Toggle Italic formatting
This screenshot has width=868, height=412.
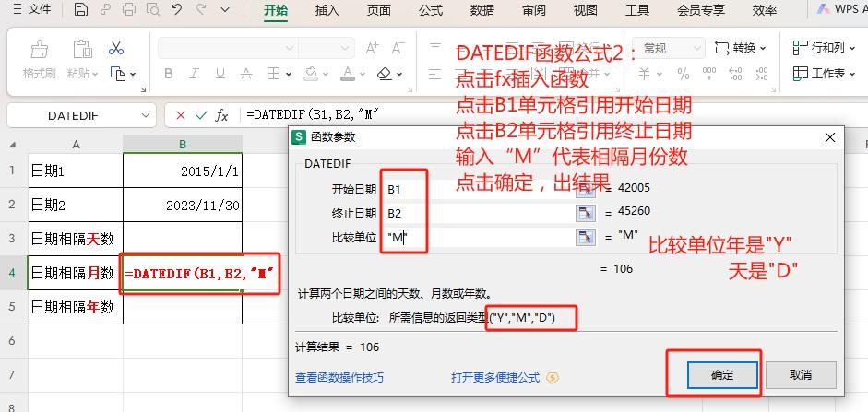point(195,74)
